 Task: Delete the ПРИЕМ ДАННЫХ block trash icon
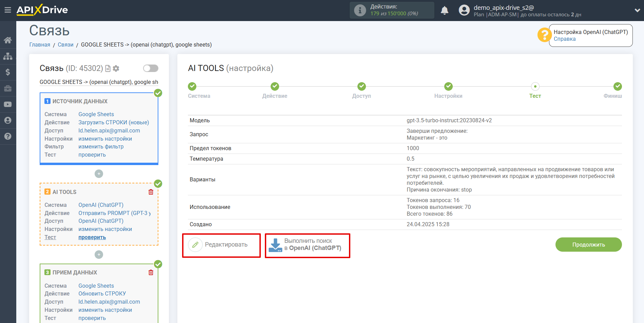151,272
